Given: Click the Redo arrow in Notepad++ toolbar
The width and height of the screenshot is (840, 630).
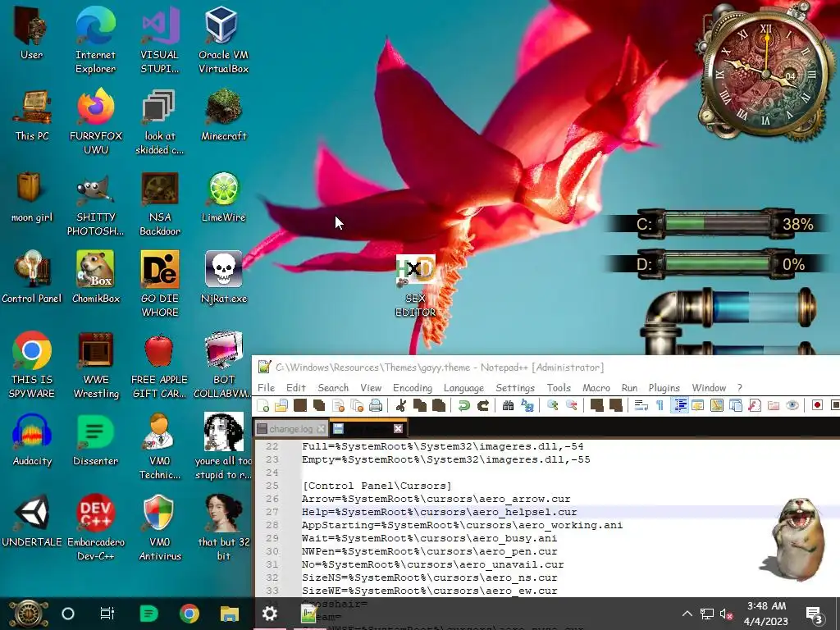Looking at the screenshot, I should pos(482,405).
